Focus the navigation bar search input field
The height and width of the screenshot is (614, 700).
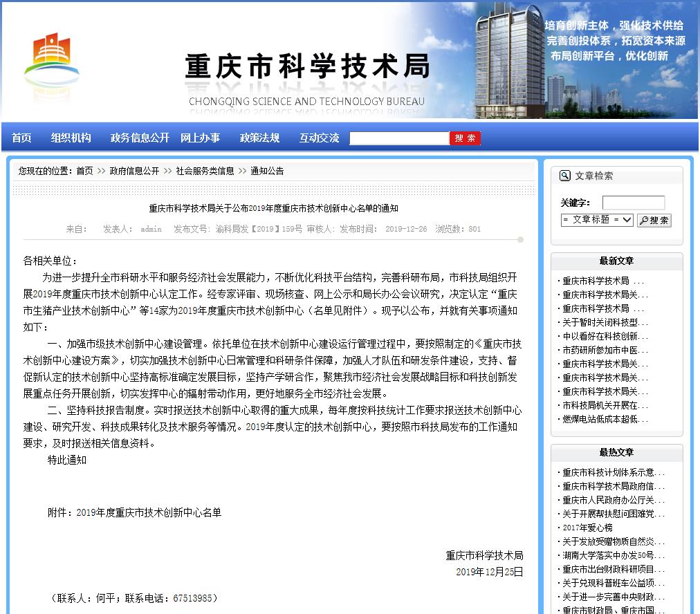coord(399,138)
